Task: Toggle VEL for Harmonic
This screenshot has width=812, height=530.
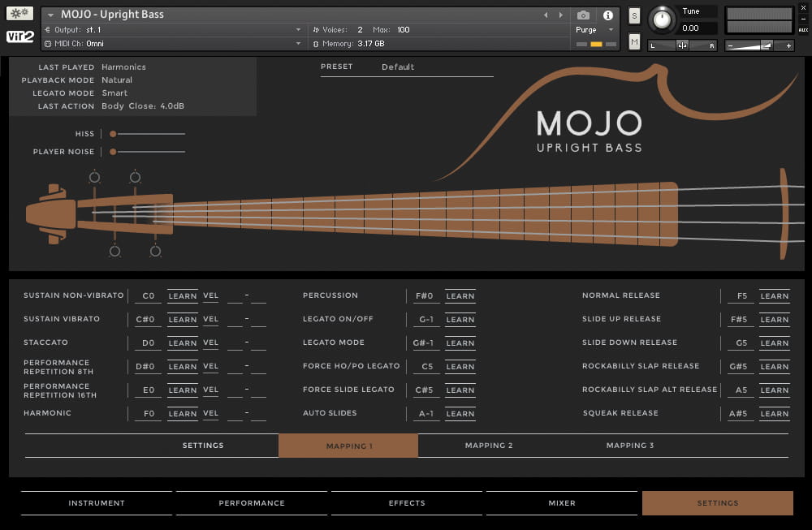Action: (x=210, y=414)
